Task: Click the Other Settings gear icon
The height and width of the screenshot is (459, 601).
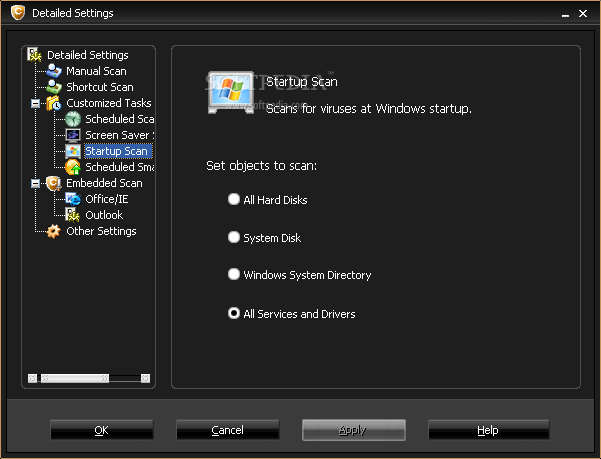Action: click(x=54, y=231)
